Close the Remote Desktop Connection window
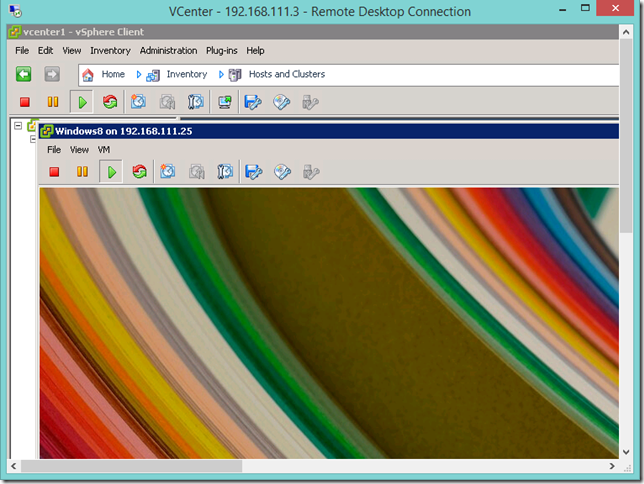Viewport: 644px width, 484px height. point(615,8)
